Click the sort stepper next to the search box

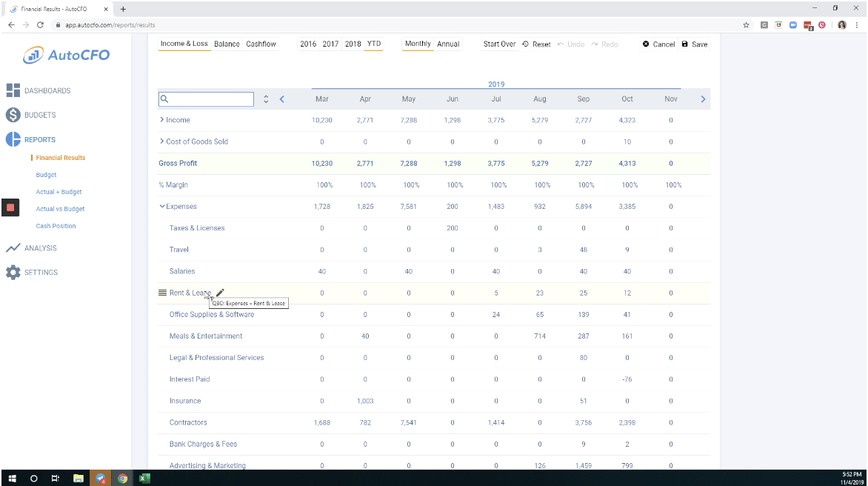click(266, 98)
